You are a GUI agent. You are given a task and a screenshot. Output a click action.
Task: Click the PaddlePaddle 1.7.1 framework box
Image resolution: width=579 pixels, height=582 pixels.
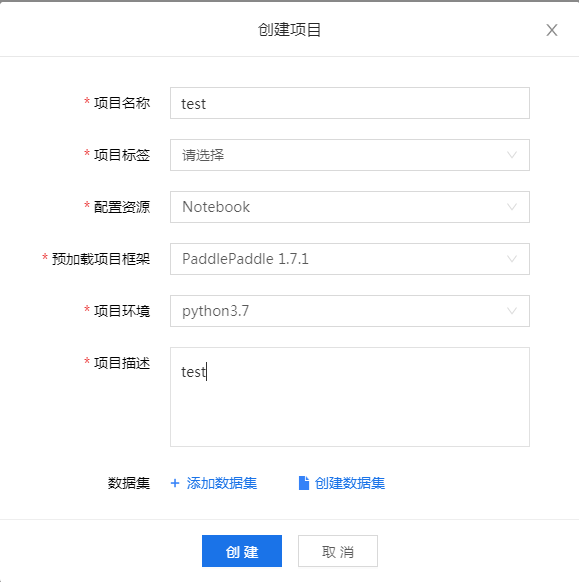(350, 259)
